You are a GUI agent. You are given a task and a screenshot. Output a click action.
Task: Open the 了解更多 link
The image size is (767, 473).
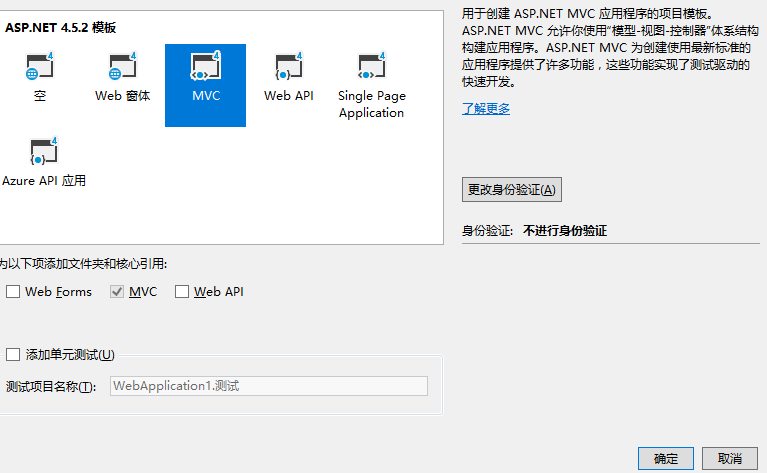486,109
